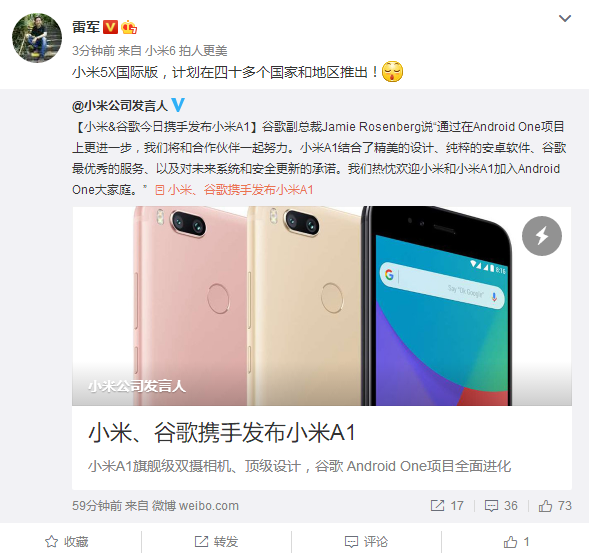Click original post repost count 17
Viewport: 589px width, 555px height.
click(447, 506)
